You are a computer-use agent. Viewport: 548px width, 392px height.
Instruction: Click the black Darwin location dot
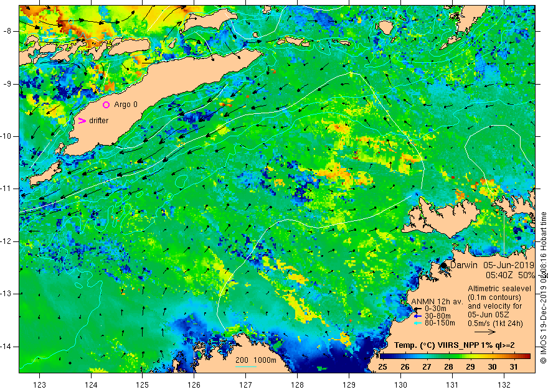pyautogui.click(x=443, y=265)
